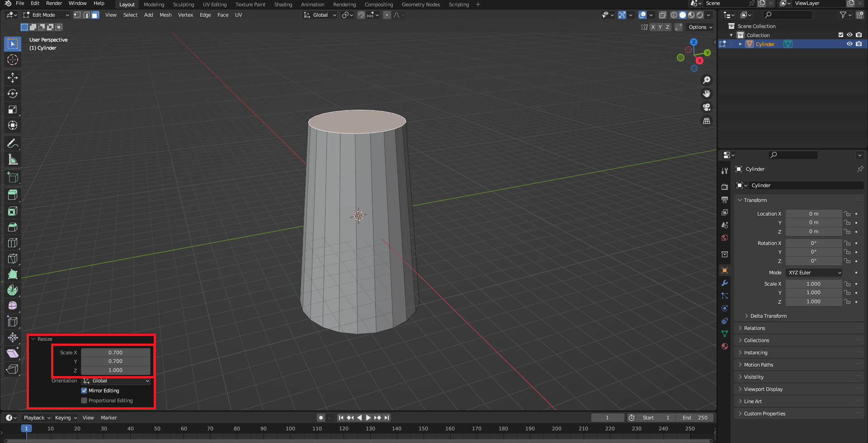
Task: Open the Edit Mode dropdown
Action: 46,15
